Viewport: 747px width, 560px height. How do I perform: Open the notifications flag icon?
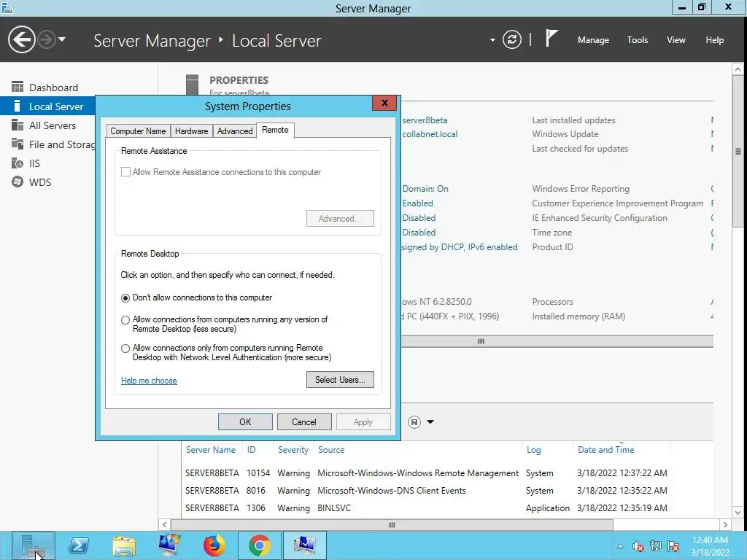551,38
